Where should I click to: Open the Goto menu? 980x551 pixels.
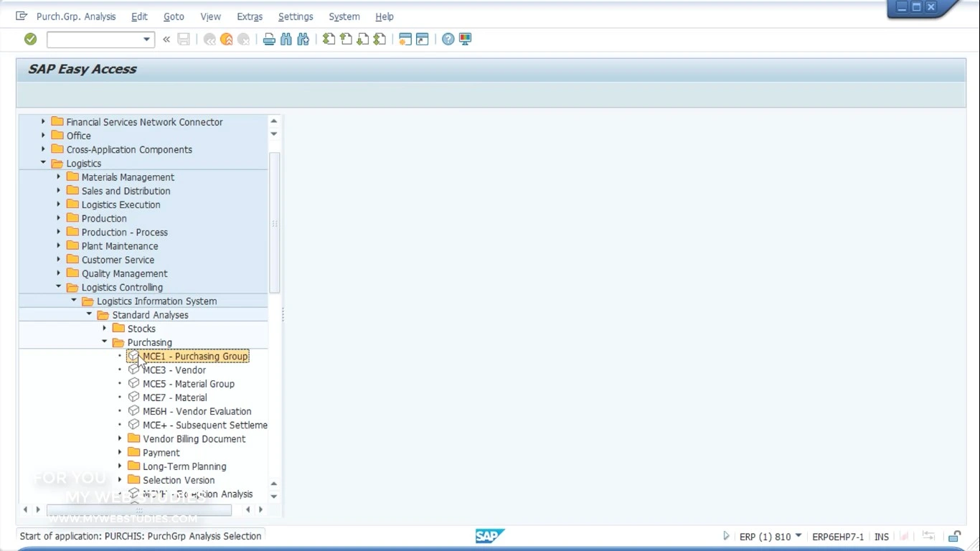click(x=174, y=17)
